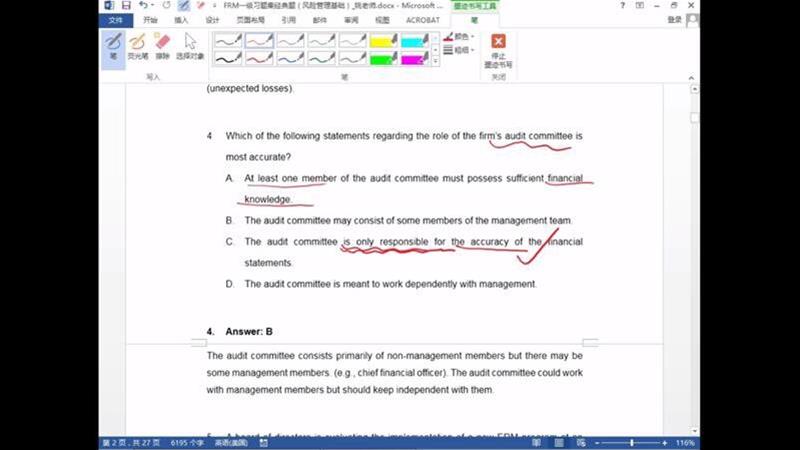800x450 pixels.
Task: Select the first black pen style in gallery
Action: 228,41
